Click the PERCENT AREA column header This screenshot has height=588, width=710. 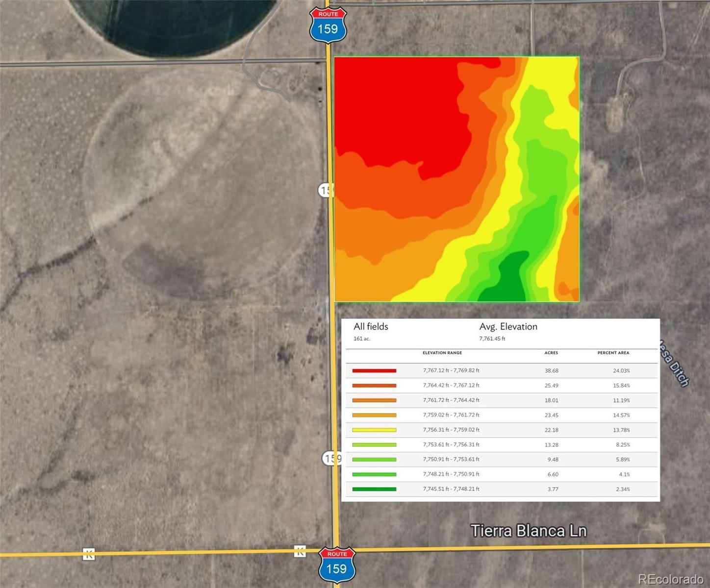pos(613,353)
